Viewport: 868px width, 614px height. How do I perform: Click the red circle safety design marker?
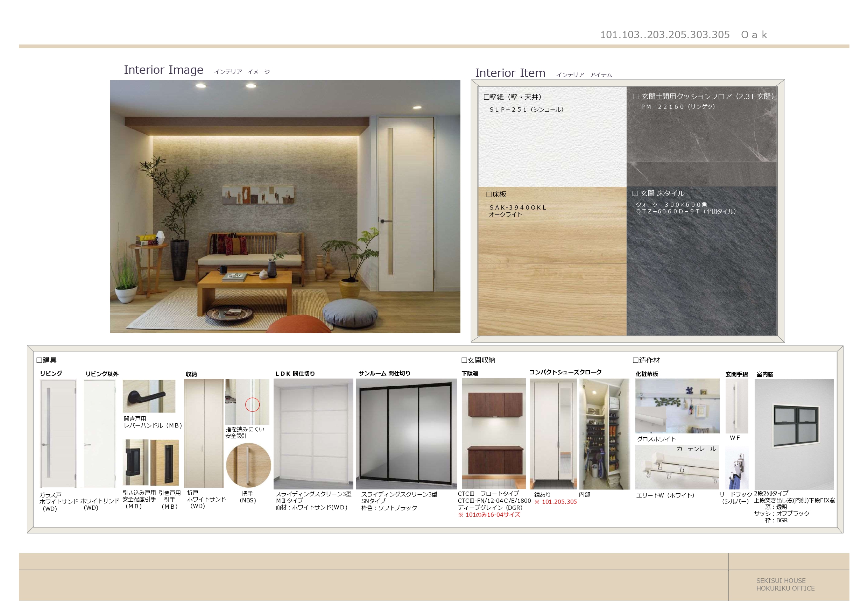pyautogui.click(x=252, y=404)
